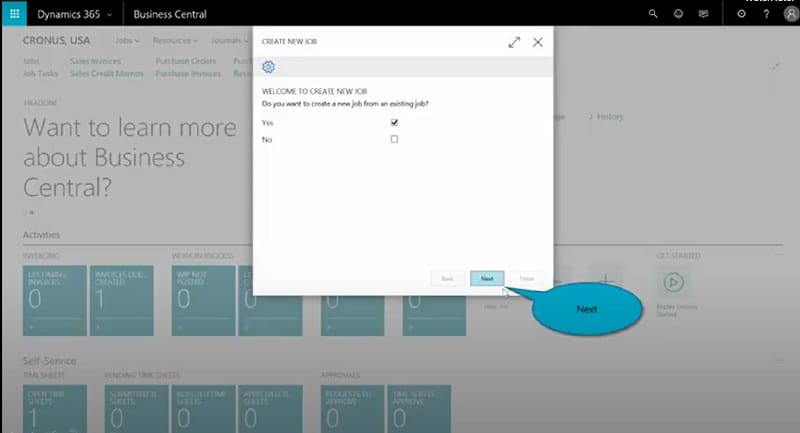Open the settings gear in top bar
Viewport: 800px width, 433px height.
[x=741, y=14]
